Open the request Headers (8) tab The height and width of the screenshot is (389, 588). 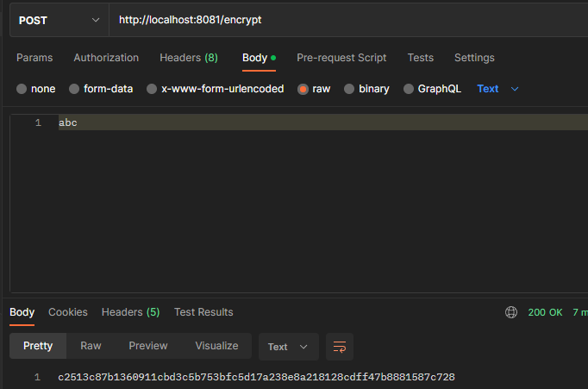click(x=189, y=58)
